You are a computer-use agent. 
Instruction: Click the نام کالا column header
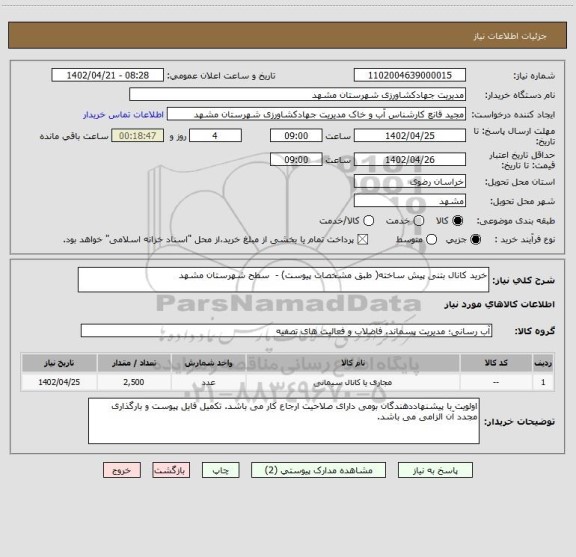click(x=353, y=363)
